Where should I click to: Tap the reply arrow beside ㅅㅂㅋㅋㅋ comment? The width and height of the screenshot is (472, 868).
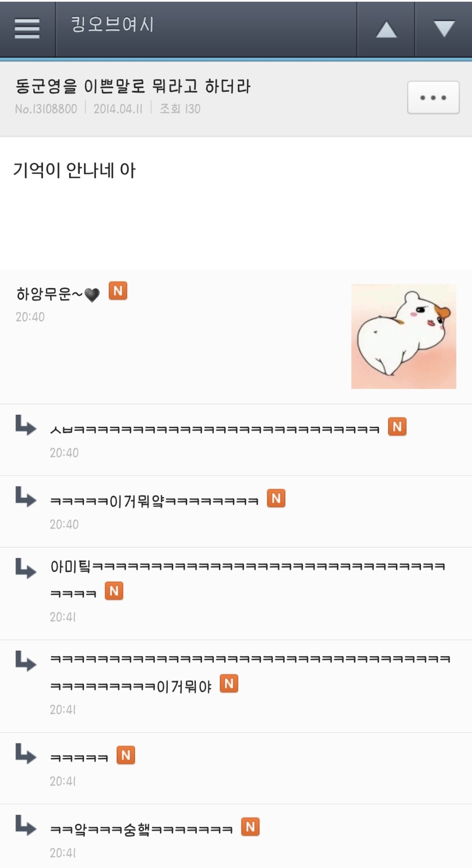(x=26, y=425)
